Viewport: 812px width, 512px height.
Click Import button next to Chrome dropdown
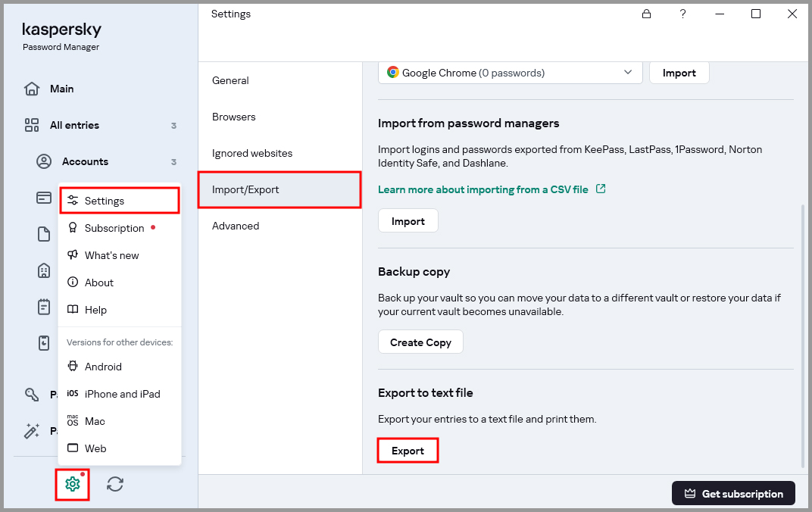[679, 73]
